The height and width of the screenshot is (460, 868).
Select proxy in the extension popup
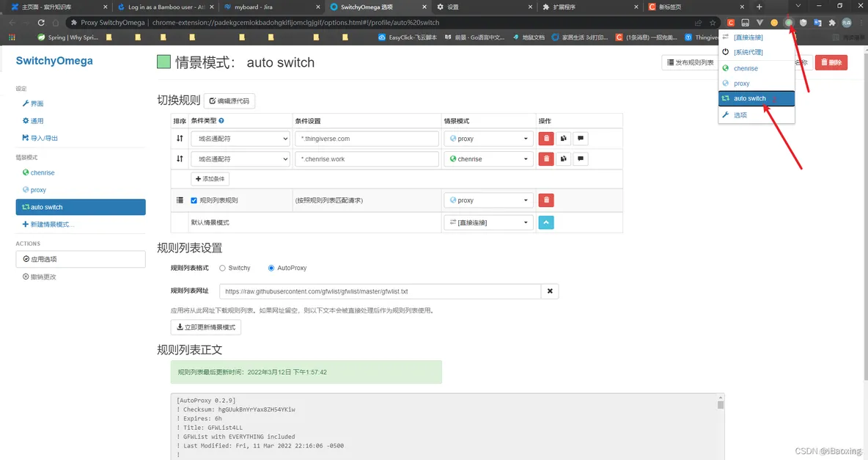[756, 83]
